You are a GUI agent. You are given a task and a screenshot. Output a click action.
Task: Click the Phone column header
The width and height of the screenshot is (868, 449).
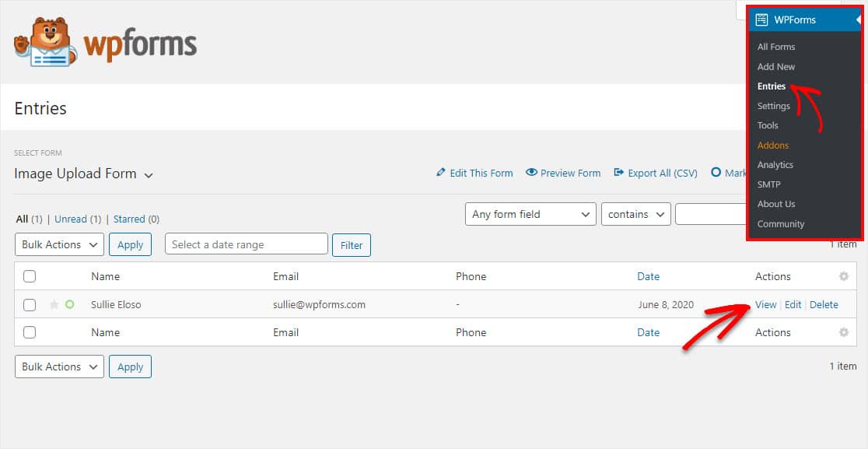[471, 276]
